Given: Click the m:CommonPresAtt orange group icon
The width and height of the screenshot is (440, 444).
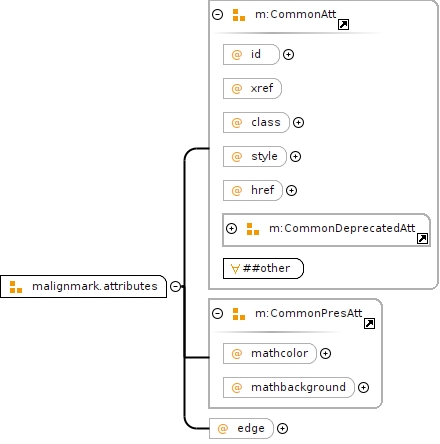Looking at the screenshot, I should (239, 314).
